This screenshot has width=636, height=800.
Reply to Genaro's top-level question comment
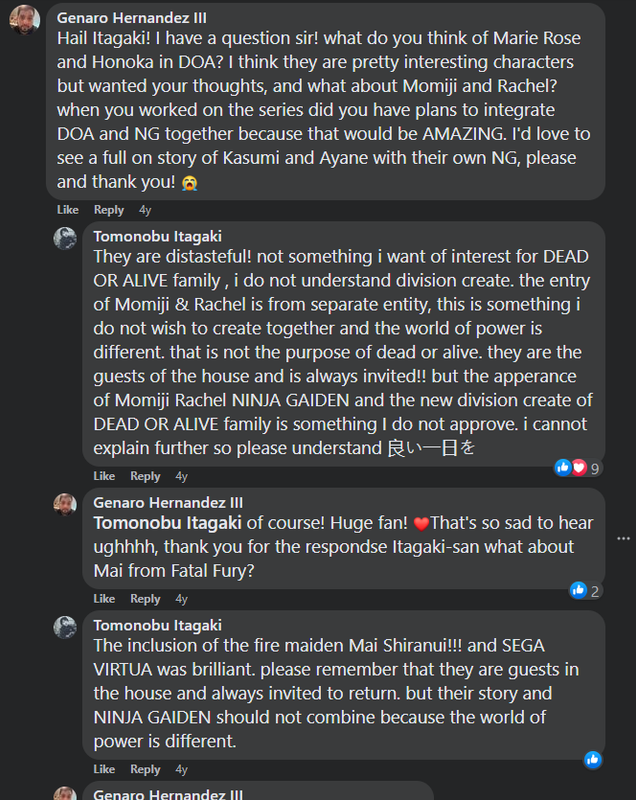(109, 210)
